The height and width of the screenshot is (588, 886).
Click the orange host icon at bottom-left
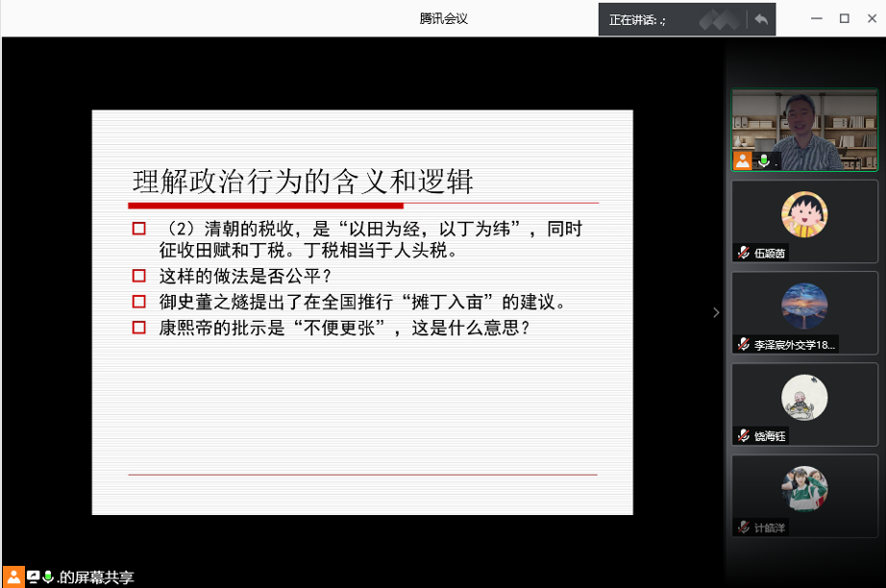[14, 576]
